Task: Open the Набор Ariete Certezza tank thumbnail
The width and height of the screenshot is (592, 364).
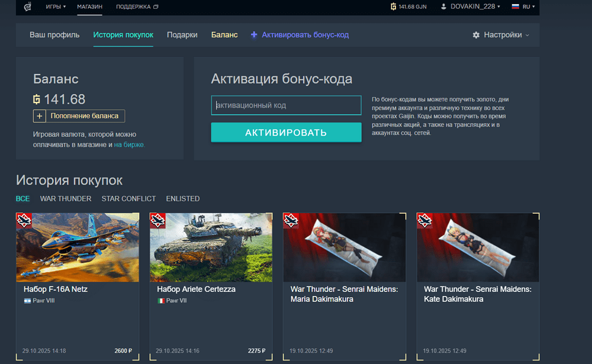Action: 211,247
